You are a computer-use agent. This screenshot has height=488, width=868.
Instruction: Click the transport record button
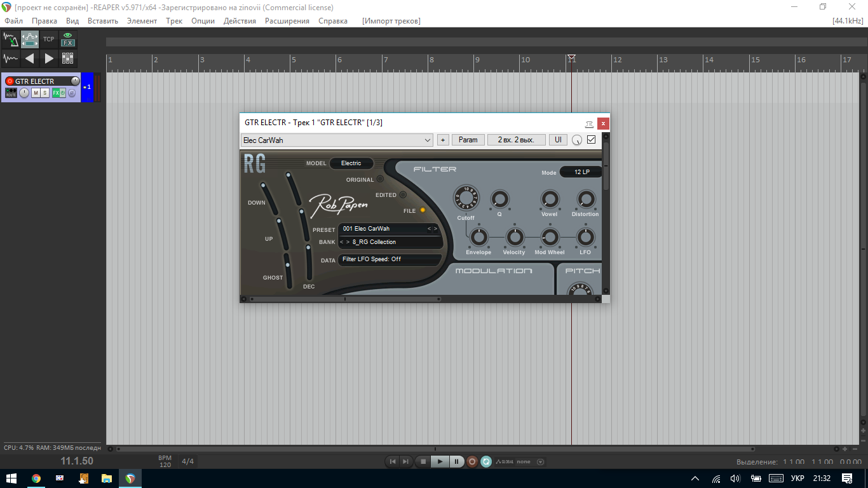(472, 462)
